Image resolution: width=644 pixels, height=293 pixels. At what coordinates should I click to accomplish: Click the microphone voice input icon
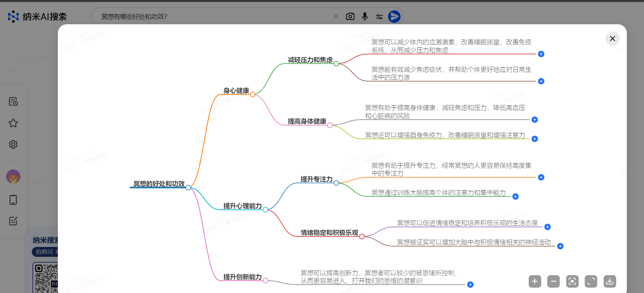[x=364, y=16]
